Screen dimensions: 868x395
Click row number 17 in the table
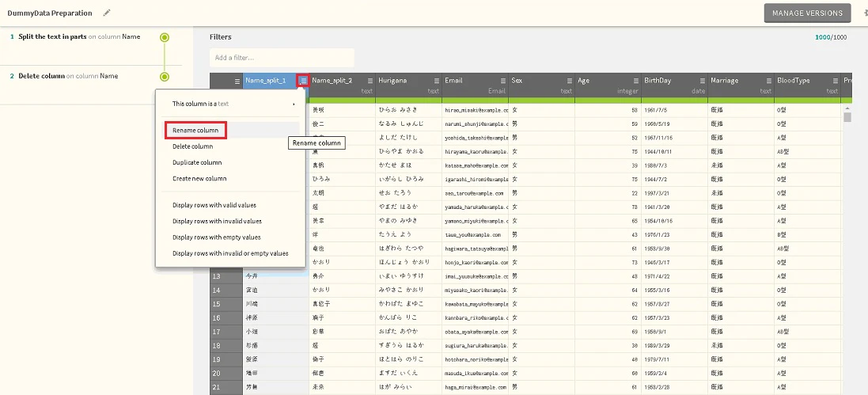[x=226, y=332]
